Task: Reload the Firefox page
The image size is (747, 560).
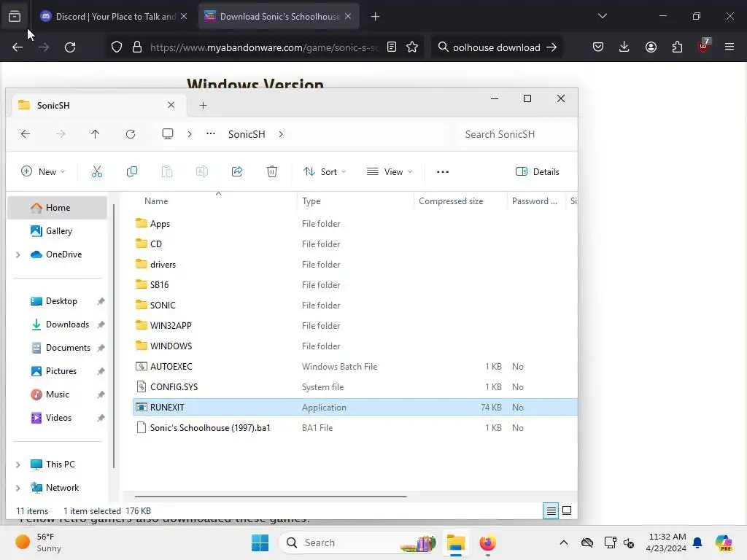Action: (70, 47)
